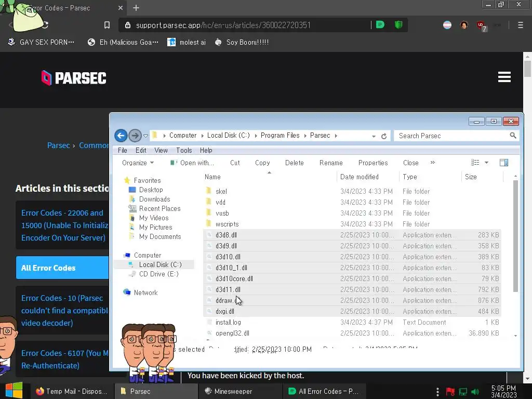Open Temp Mail taskbar item
This screenshot has height=399, width=532.
(x=72, y=391)
